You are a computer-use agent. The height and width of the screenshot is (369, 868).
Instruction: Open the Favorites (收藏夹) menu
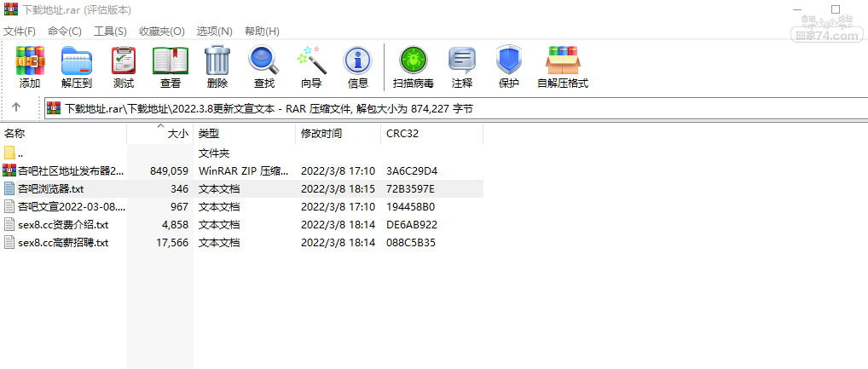pos(162,31)
